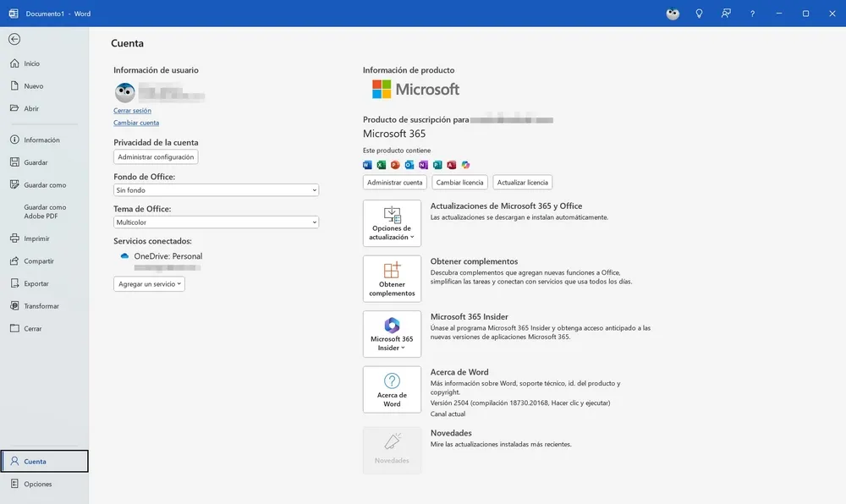The height and width of the screenshot is (504, 846).
Task: Click the 'Versión 2504' build text
Action: (520, 403)
